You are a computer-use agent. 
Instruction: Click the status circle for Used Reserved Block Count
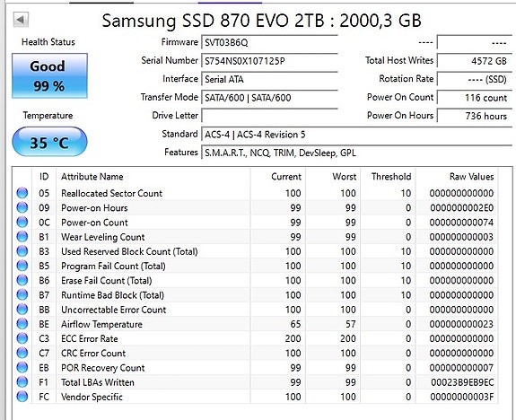point(22,250)
